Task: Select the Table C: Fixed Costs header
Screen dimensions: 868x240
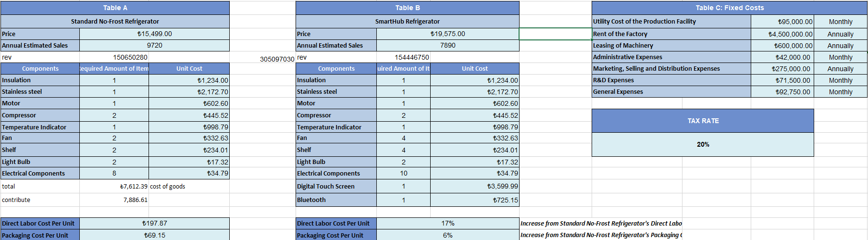Action: 729,8
